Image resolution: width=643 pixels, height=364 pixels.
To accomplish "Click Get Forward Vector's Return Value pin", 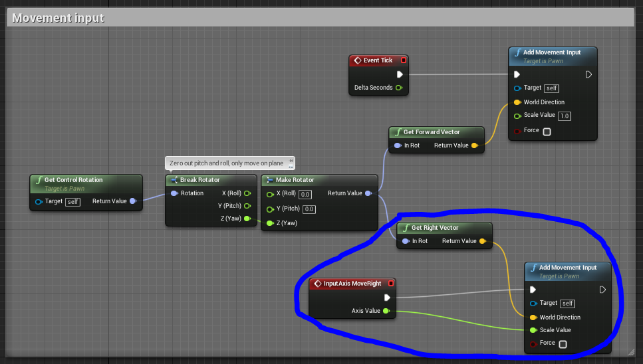I will pos(474,145).
